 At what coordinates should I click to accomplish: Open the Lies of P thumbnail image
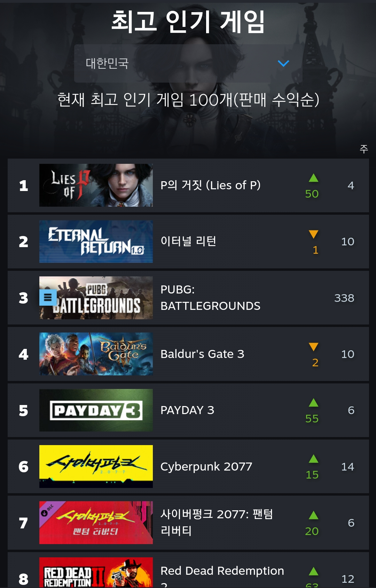point(96,185)
